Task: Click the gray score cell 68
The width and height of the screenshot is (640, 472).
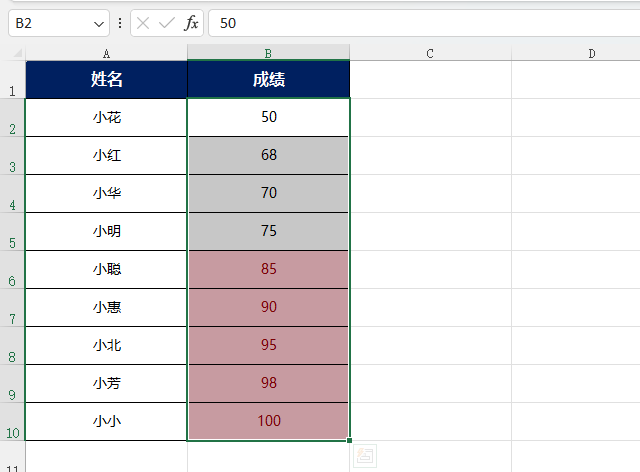Action: point(268,156)
